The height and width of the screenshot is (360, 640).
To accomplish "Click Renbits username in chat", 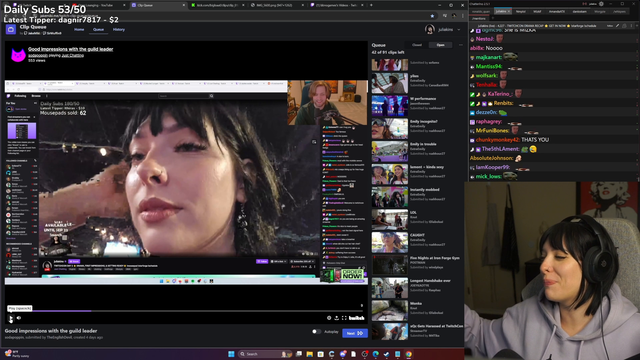I will pyautogui.click(x=503, y=103).
